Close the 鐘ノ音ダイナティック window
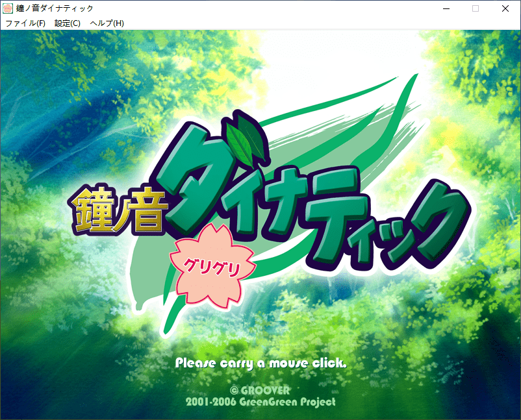 (x=505, y=8)
